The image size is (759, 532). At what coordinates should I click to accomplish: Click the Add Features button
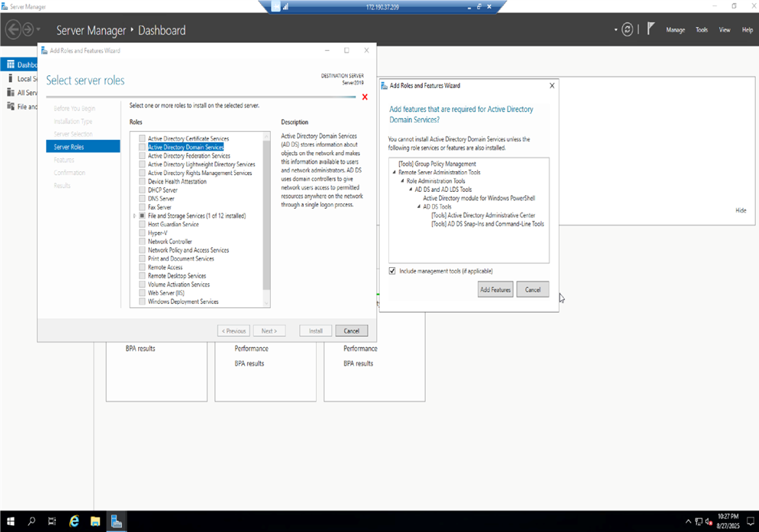pos(495,289)
